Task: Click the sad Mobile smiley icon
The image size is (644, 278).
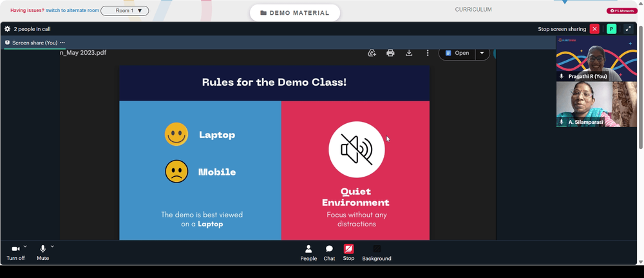Action: 176,172
